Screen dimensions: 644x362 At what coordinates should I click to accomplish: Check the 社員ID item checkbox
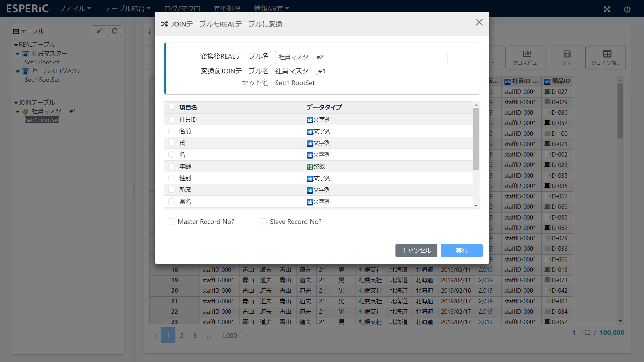(x=171, y=119)
